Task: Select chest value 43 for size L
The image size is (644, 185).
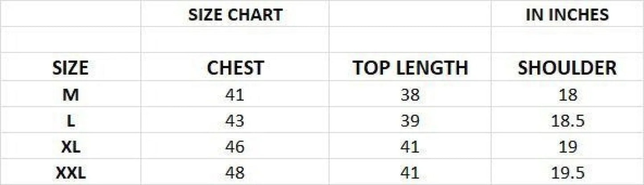Action: click(235, 121)
